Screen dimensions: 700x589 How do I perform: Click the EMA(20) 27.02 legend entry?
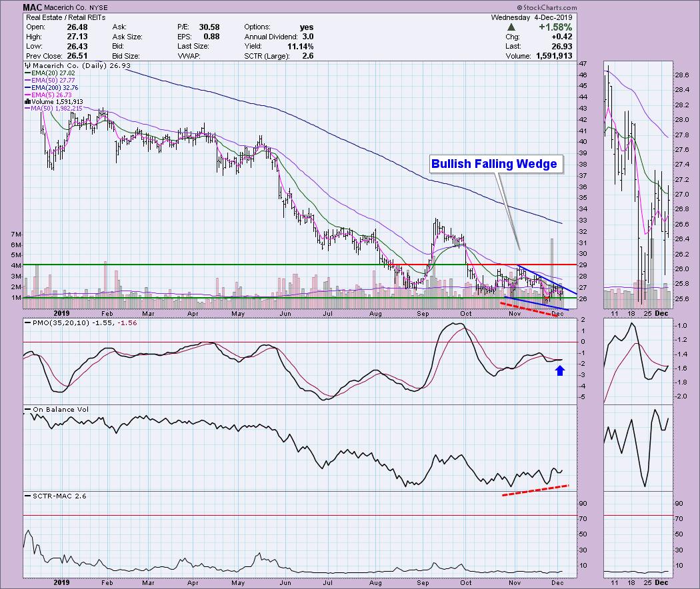(x=50, y=73)
